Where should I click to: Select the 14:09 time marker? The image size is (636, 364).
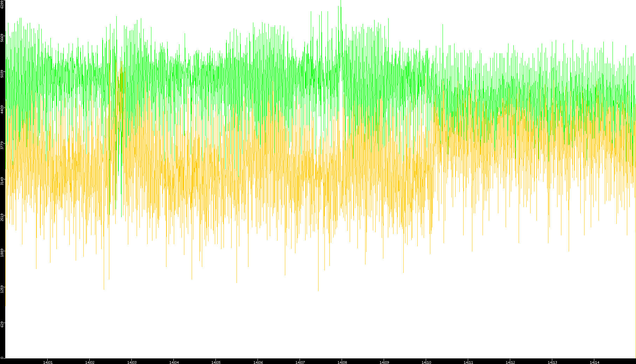(384, 362)
